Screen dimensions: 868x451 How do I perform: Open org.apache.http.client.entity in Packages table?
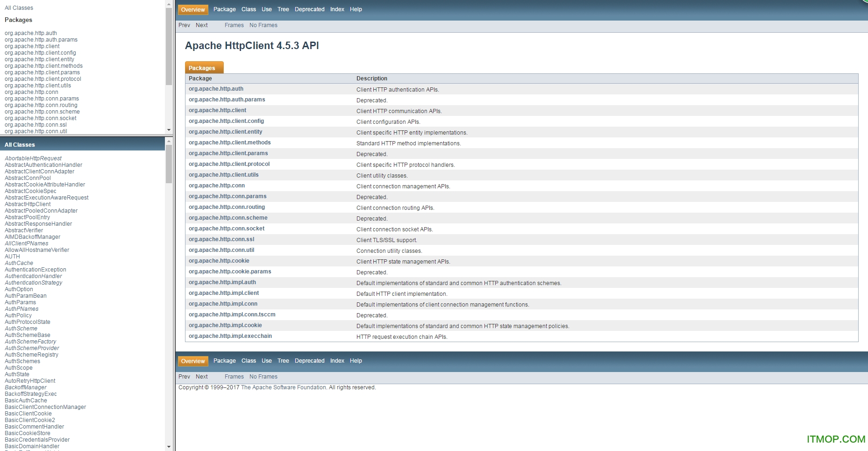(x=225, y=132)
